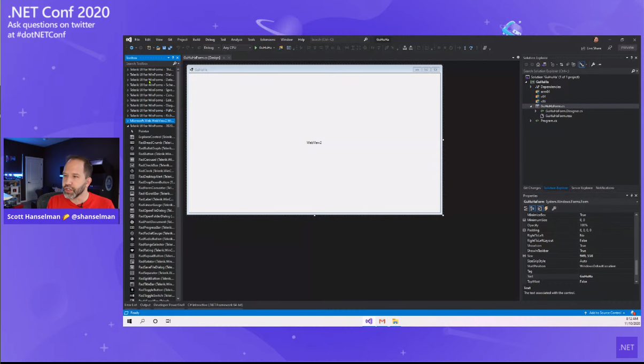Open the Events lightning bolt in Properties
This screenshot has width=644, height=364.
[546, 208]
